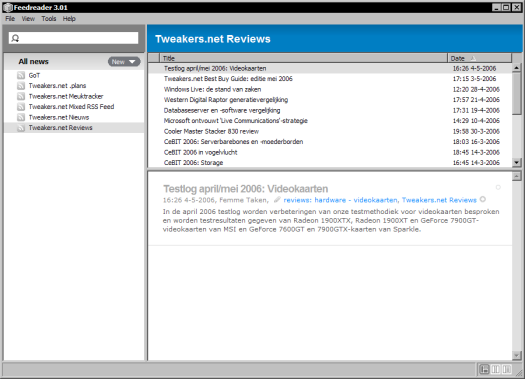Image resolution: width=525 pixels, height=379 pixels.
Task: Click the RSS icon beside GoT feed
Action: point(21,75)
